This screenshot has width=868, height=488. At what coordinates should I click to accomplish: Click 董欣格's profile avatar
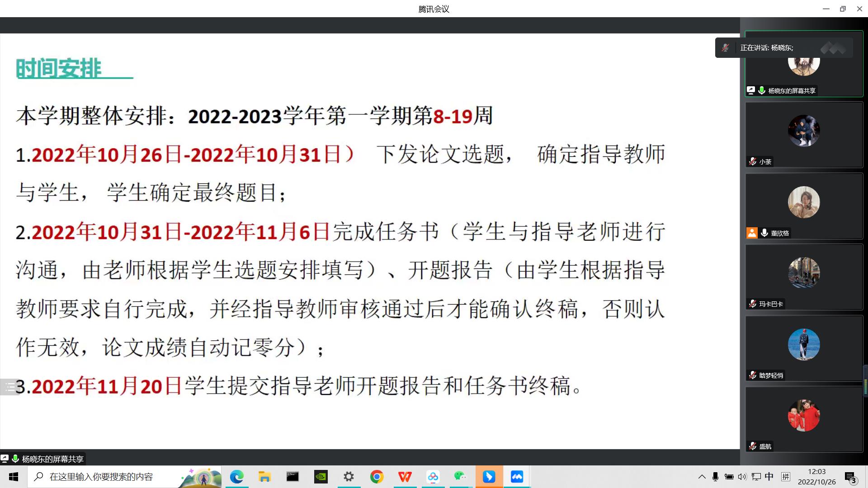point(803,202)
